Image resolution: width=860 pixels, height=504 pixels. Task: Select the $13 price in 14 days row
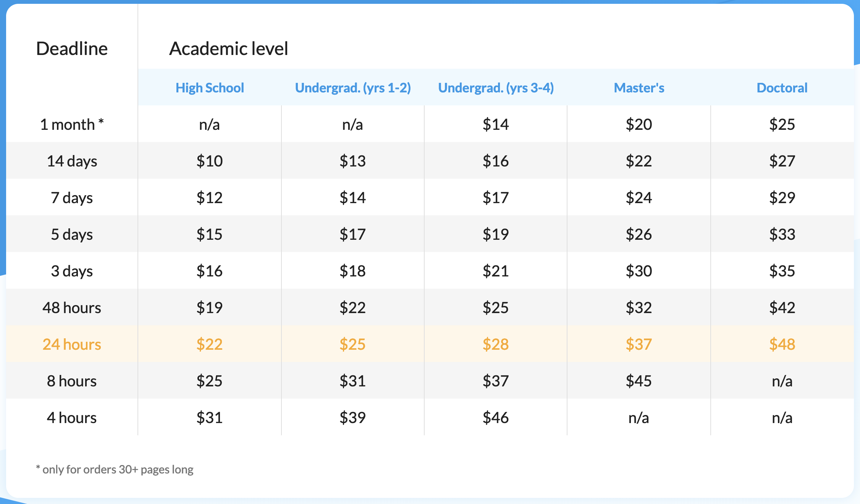pos(353,161)
